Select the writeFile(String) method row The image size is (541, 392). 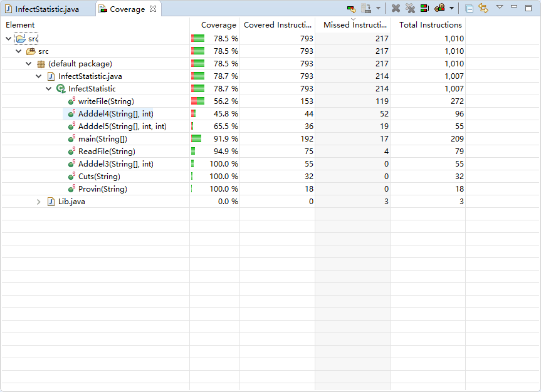[106, 101]
